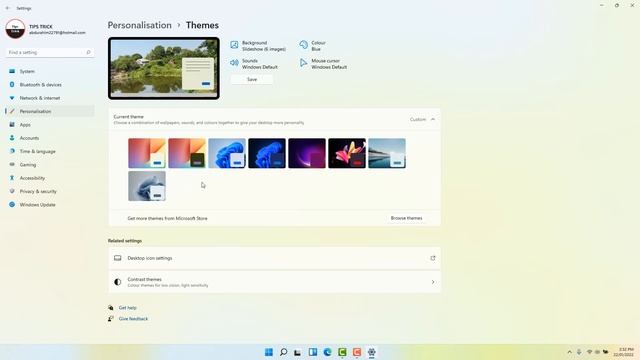Open Accounts settings category
The height and width of the screenshot is (360, 640).
click(49, 138)
